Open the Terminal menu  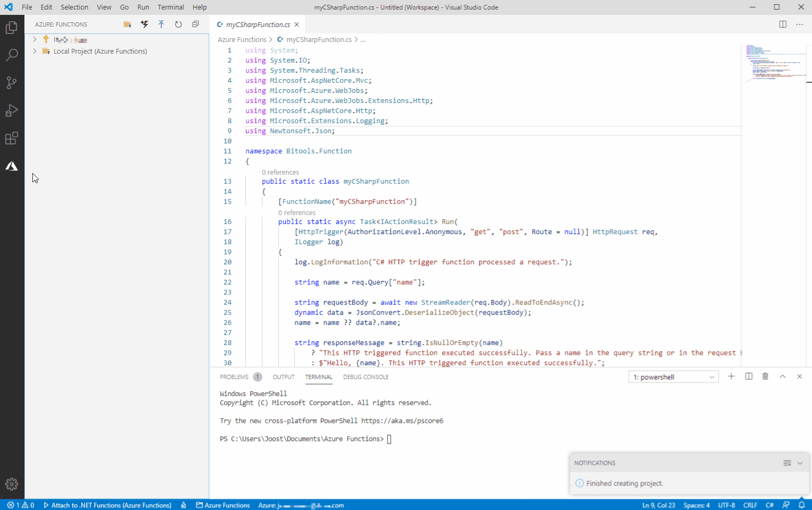coord(170,7)
